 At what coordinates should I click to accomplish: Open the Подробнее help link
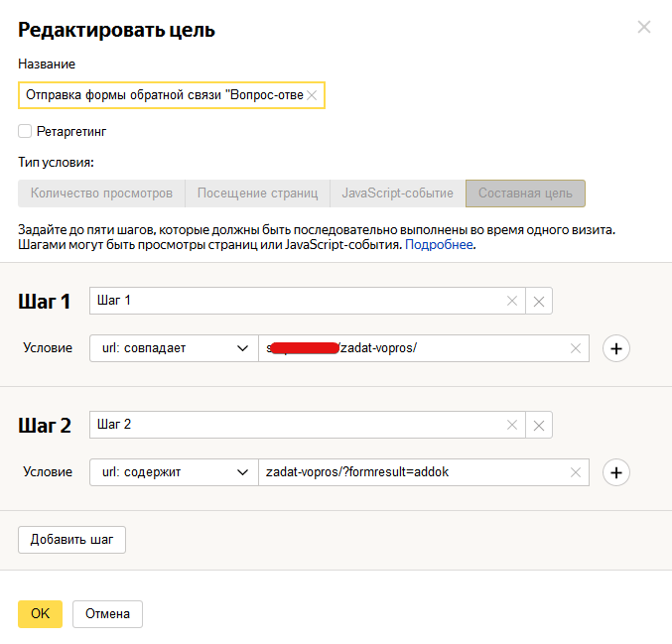[x=439, y=244]
